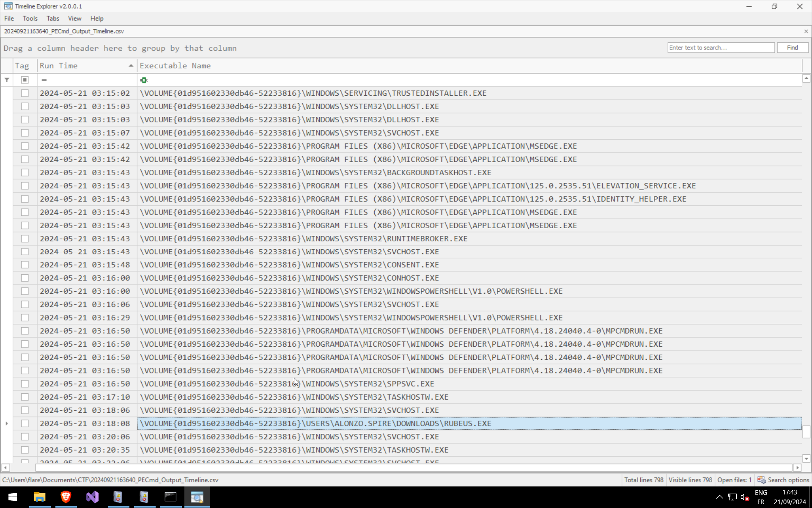This screenshot has width=812, height=508.
Task: Click the Search options label
Action: click(788, 480)
